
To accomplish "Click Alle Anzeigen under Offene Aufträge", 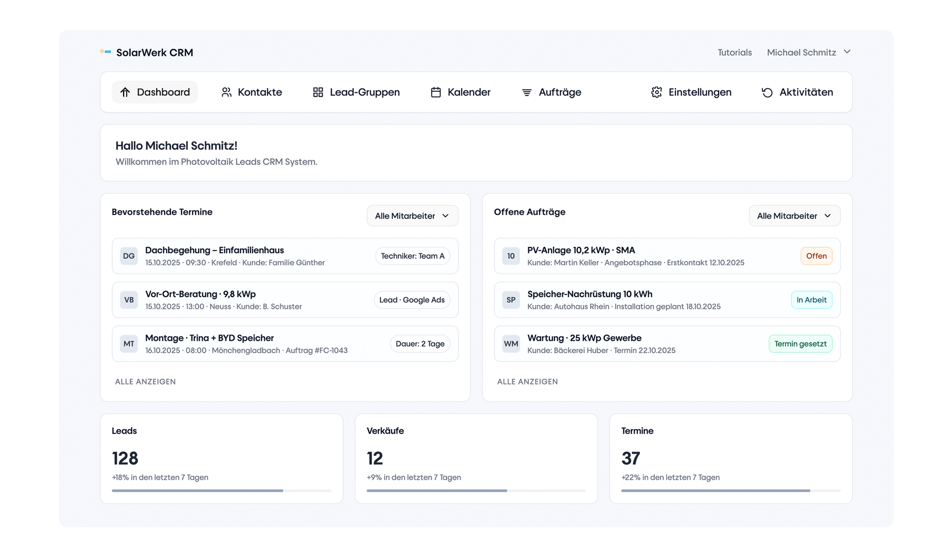I will click(527, 382).
